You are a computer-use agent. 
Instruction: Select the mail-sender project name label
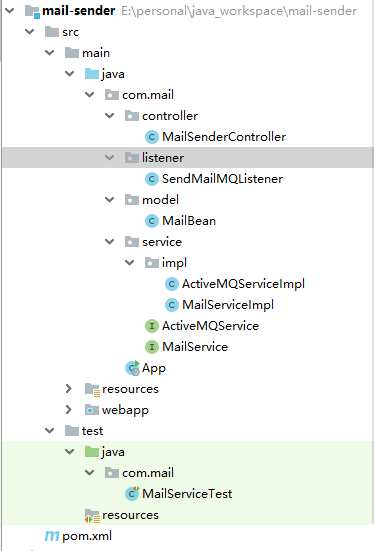coord(78,11)
